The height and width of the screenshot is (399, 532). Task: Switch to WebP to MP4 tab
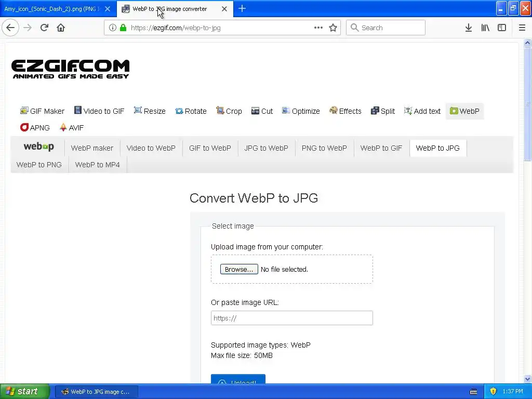click(x=97, y=165)
